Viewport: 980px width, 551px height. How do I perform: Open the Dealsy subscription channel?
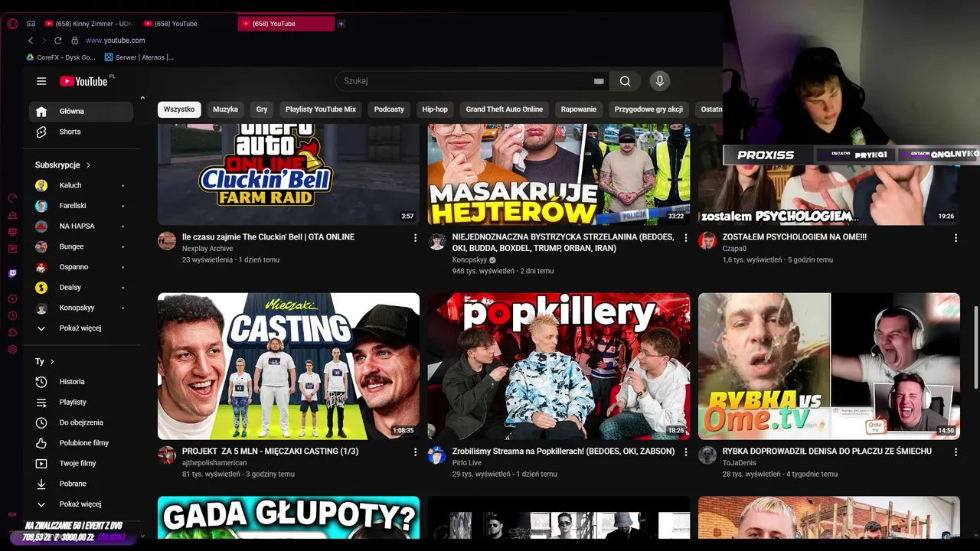point(81,288)
